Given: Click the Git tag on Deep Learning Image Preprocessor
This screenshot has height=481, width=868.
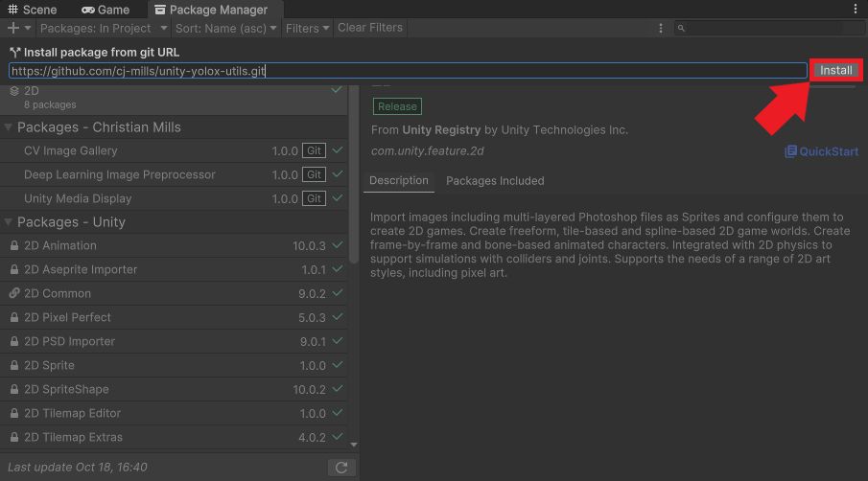Looking at the screenshot, I should coord(314,174).
